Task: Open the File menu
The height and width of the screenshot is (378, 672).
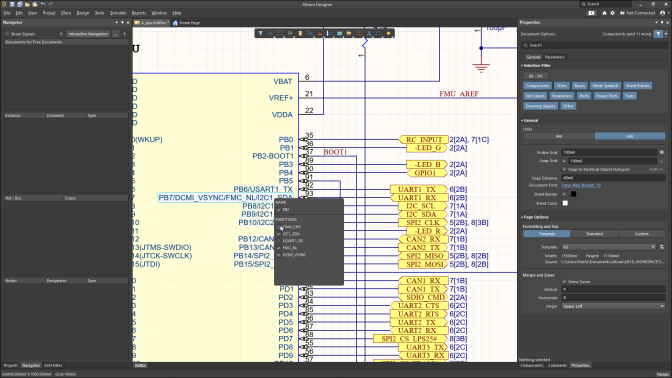Action: pos(7,13)
